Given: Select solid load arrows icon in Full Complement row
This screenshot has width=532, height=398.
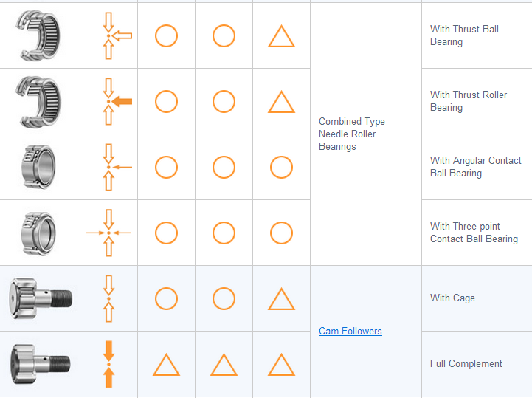Looking at the screenshot, I should (x=109, y=364).
